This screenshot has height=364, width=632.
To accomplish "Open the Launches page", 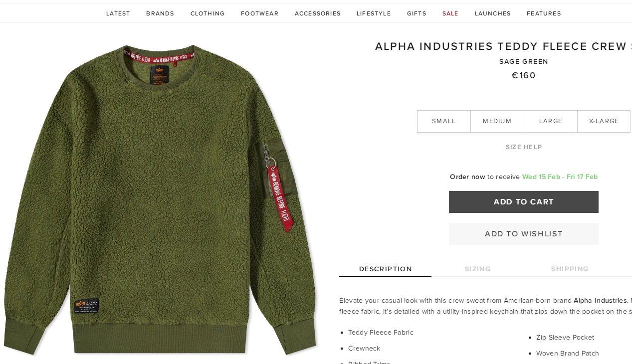I will [493, 13].
